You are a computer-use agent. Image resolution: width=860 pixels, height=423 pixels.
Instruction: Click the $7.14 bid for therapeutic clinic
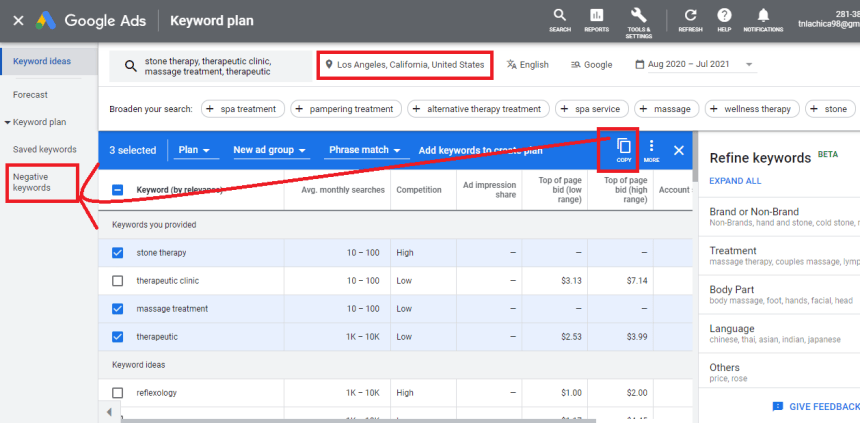(636, 281)
